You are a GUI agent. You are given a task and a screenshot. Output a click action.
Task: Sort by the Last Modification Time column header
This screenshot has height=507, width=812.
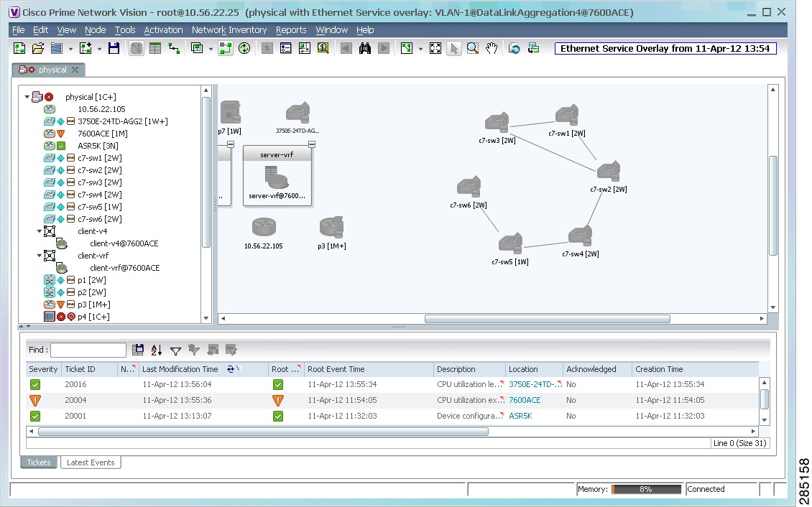(204, 369)
